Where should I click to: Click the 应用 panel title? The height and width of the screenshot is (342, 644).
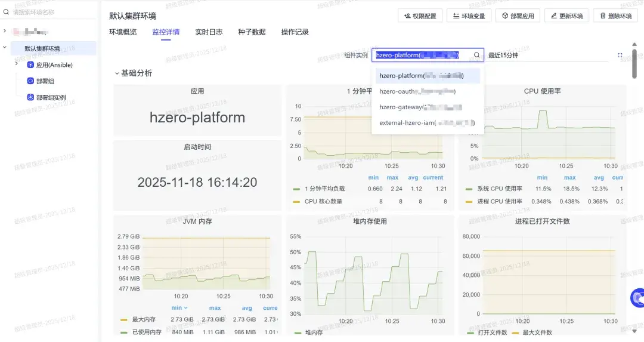tap(197, 91)
